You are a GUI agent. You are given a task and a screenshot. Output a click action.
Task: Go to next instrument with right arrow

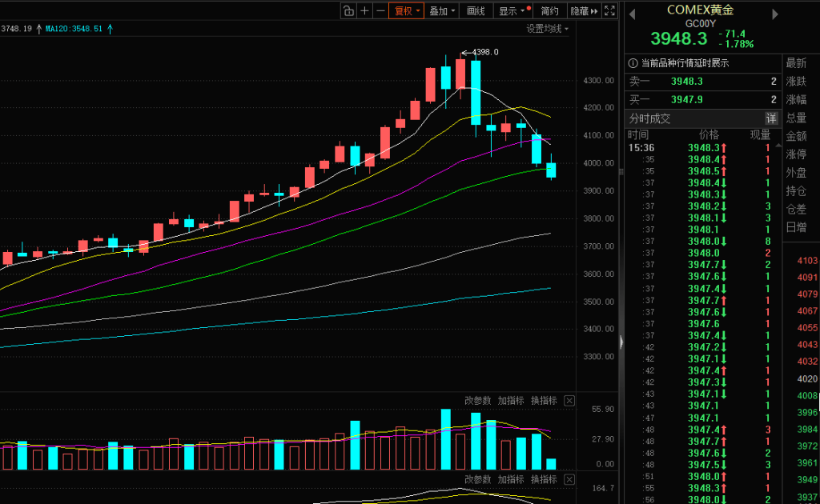tap(774, 14)
